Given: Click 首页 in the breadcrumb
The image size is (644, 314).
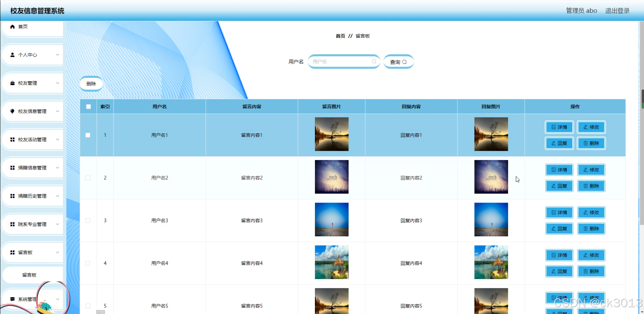Looking at the screenshot, I should click(340, 36).
